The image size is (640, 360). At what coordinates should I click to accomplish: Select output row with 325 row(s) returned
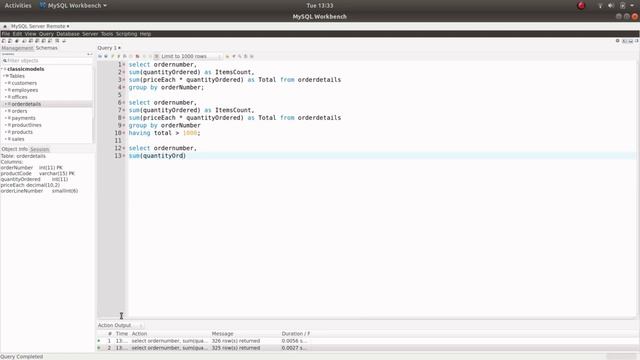[367, 348]
